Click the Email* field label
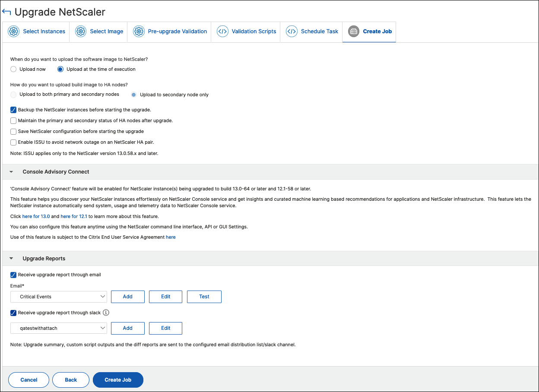Viewport: 539px width, 392px height. point(18,286)
